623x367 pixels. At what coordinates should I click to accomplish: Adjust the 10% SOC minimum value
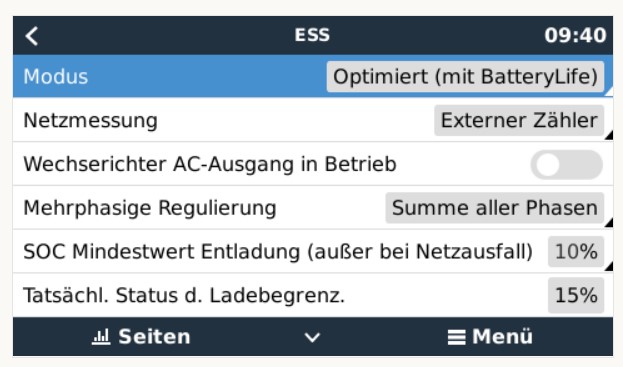[x=576, y=251]
